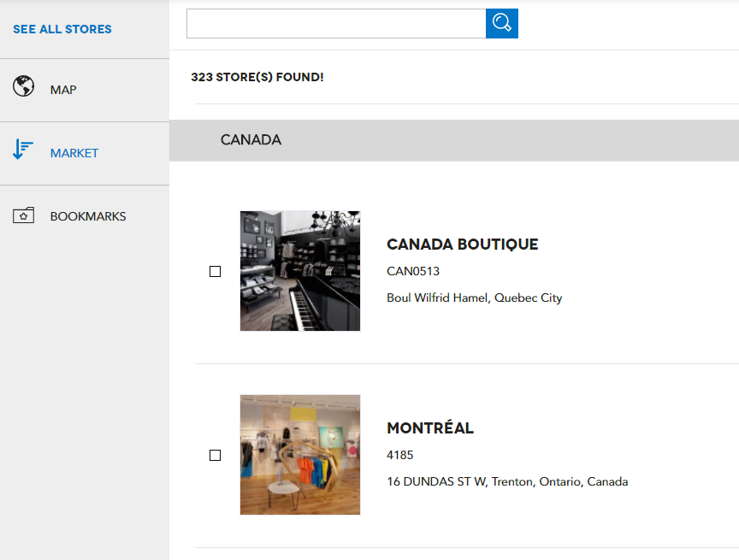
Task: Click the Bookmarks folder star icon
Action: pos(23,215)
